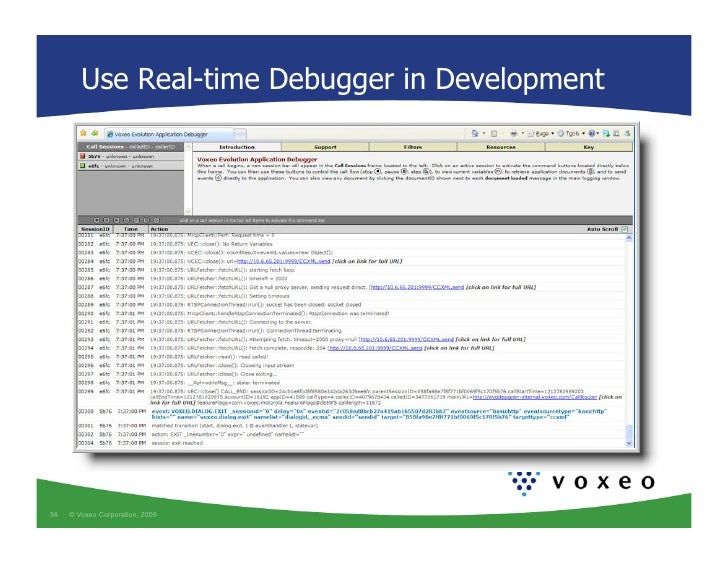This screenshot has height=563, width=728.
Task: Click the Print toolbar icon
Action: click(514, 133)
